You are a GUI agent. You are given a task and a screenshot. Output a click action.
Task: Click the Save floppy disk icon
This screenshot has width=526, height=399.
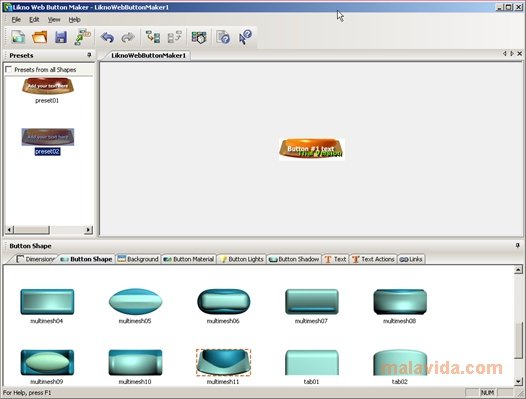coord(61,37)
